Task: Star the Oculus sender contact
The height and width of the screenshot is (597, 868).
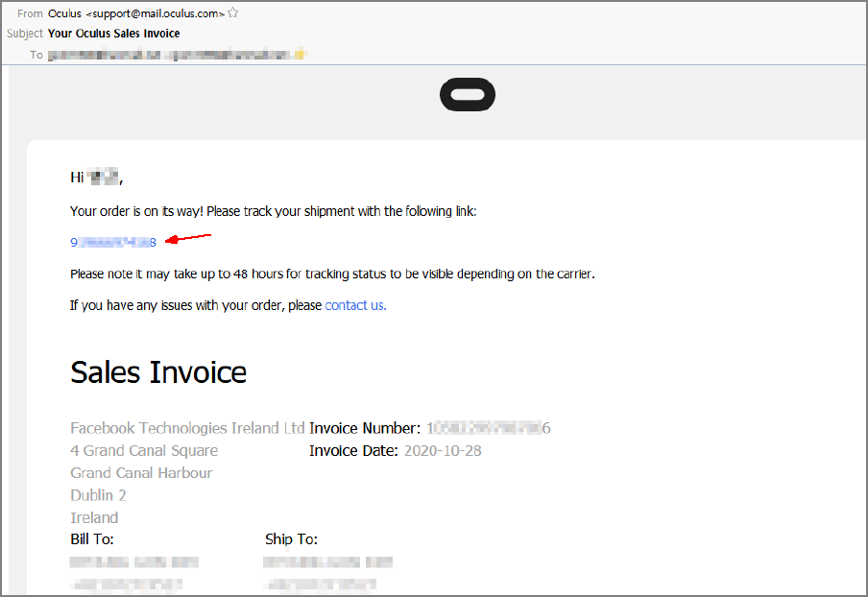Action: [x=233, y=12]
